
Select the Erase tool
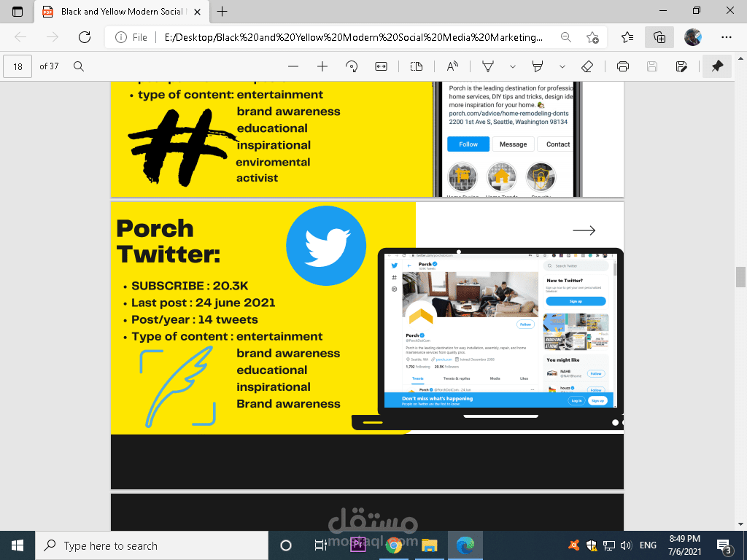(587, 66)
